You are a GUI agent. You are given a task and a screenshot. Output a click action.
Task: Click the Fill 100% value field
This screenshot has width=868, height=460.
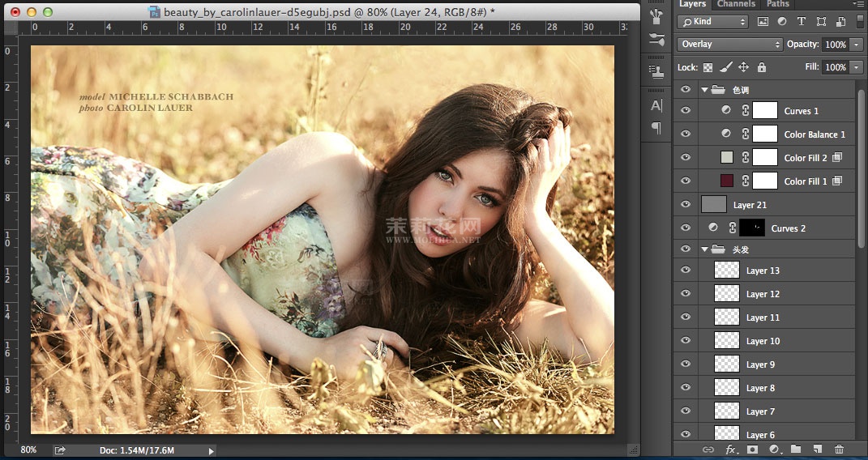(x=836, y=67)
